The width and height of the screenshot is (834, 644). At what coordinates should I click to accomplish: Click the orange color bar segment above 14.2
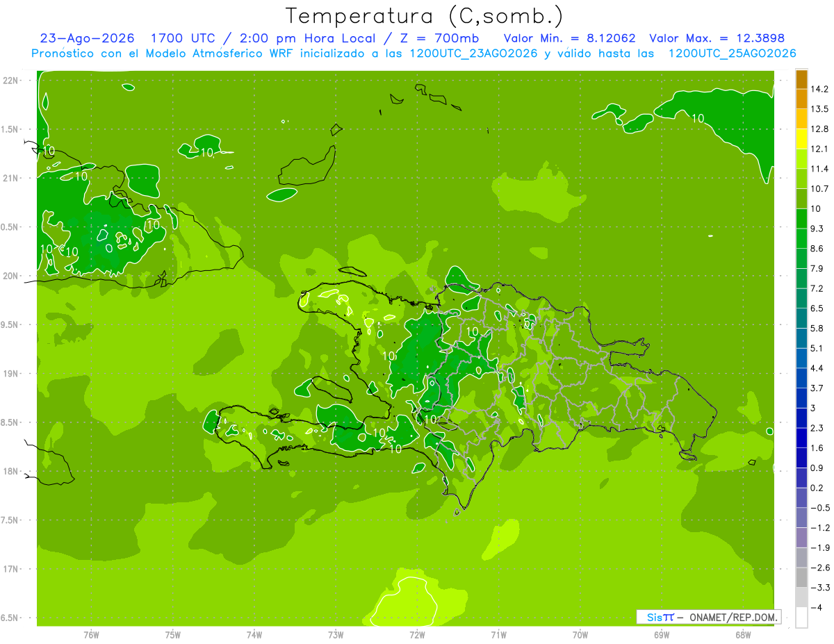pos(801,79)
